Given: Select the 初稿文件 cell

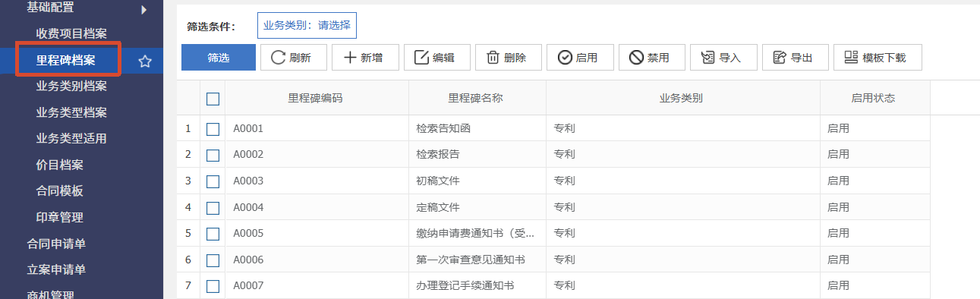Looking at the screenshot, I should coord(477,181).
